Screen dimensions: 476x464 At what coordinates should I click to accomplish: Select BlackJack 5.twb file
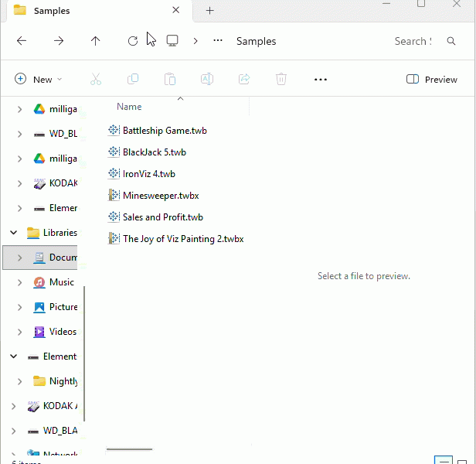pos(155,152)
